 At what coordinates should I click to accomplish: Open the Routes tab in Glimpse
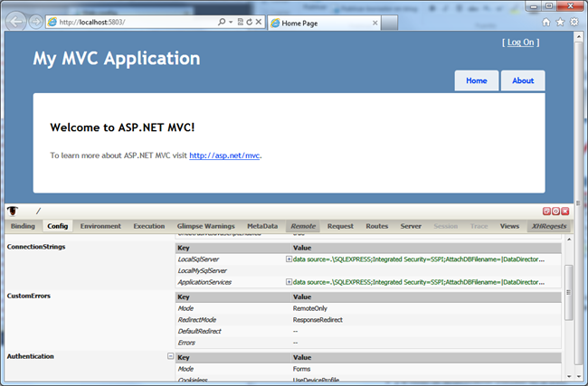[377, 226]
